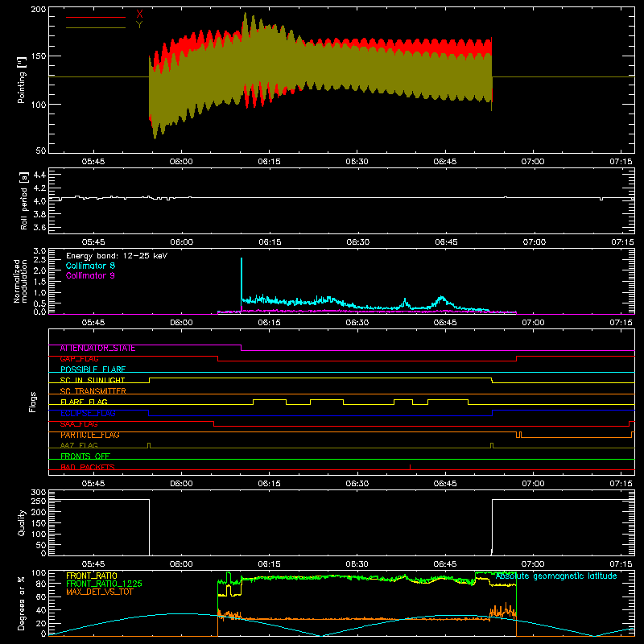Click the 4.4 tick on Roll period axis

[x=39, y=175]
